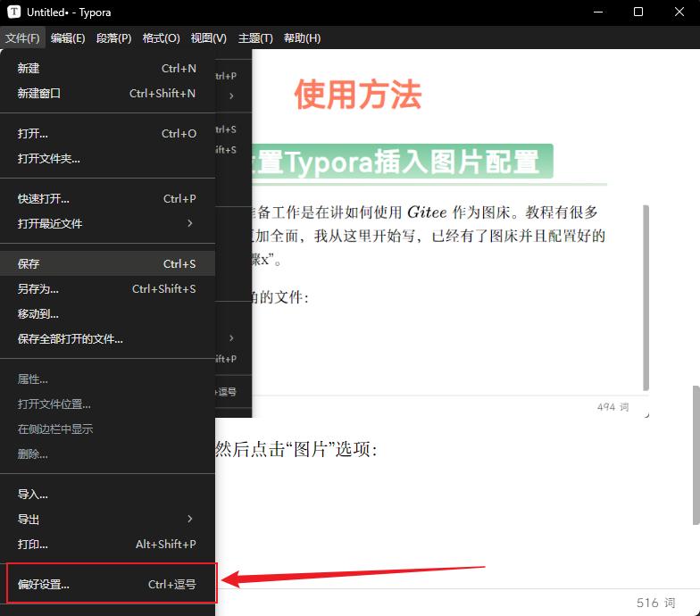Expand 导出 submenu
700x616 pixels.
point(107,520)
